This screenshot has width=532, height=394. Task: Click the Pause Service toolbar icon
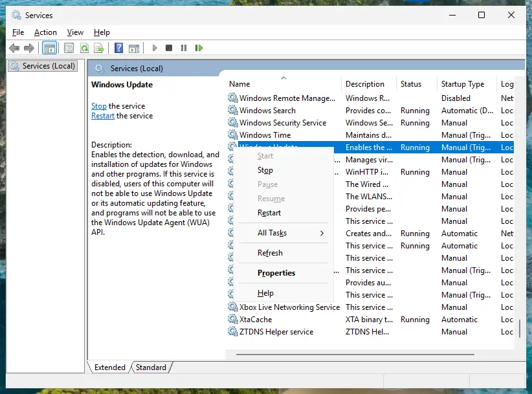184,48
